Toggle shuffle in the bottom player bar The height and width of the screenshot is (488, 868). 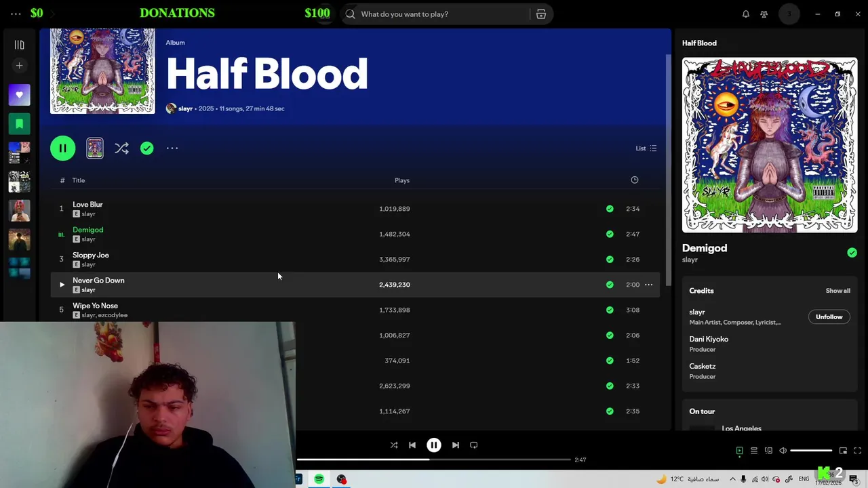click(x=394, y=445)
